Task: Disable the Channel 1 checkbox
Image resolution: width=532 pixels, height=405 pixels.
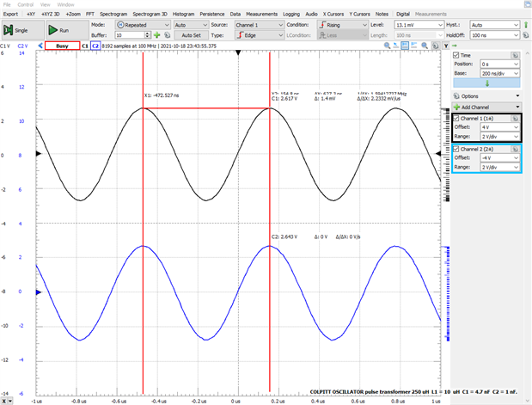Action: tap(456, 118)
